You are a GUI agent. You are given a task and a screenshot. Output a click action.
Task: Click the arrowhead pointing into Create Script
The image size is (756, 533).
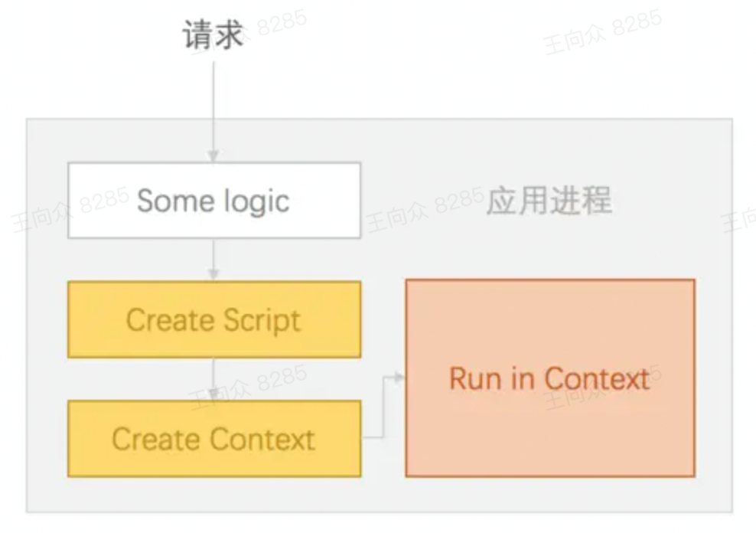click(x=213, y=274)
